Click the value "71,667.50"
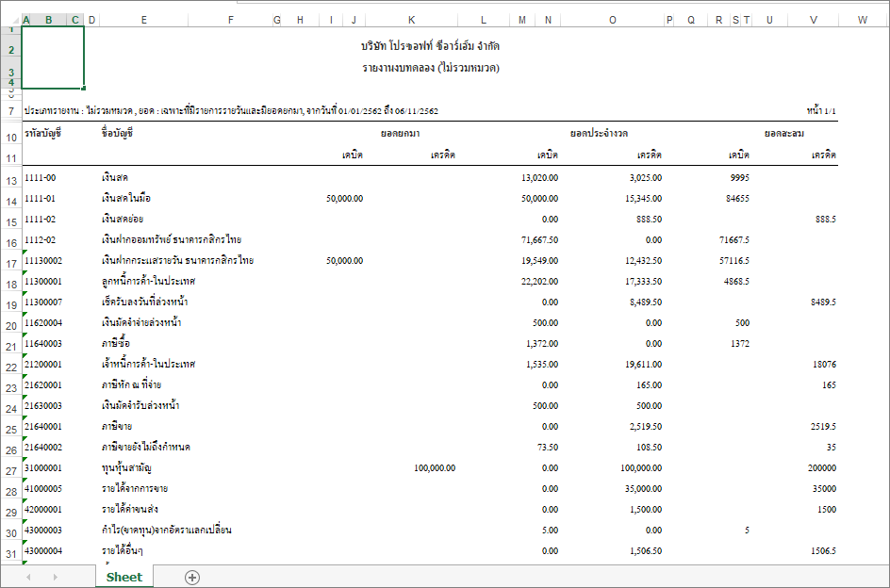The width and height of the screenshot is (890, 588). 539,240
